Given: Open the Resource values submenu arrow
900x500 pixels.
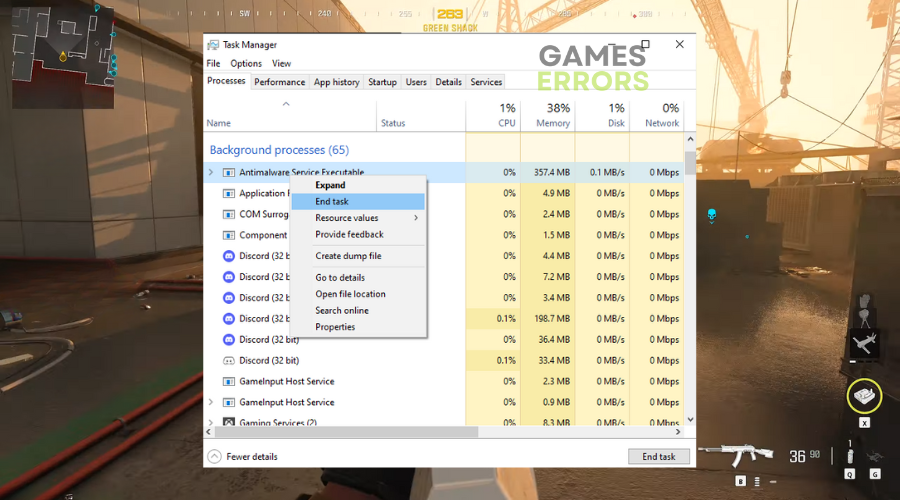Looking at the screenshot, I should click(416, 218).
